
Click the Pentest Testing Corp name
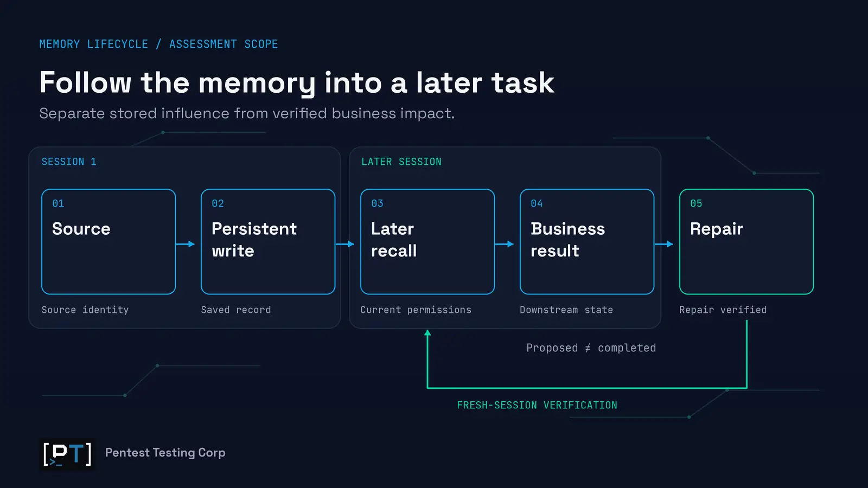click(165, 453)
